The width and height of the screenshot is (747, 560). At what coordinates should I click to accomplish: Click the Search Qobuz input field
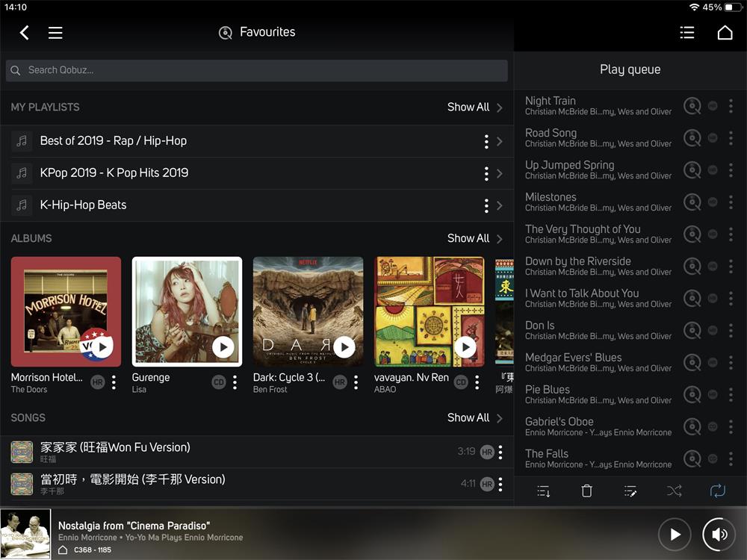coord(256,70)
